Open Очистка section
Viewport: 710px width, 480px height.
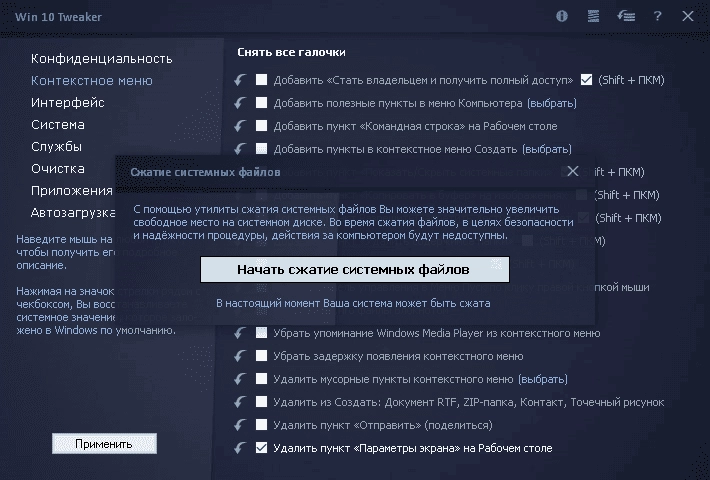58,168
